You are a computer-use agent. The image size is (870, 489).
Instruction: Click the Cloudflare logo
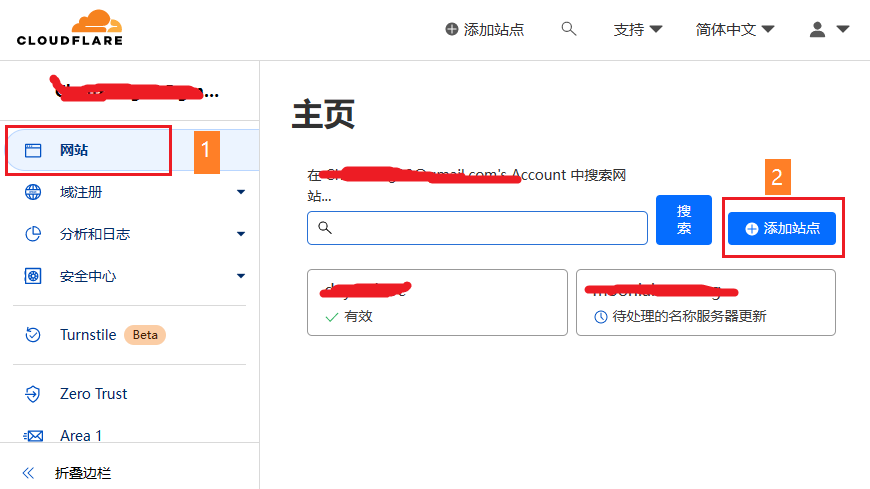[69, 28]
